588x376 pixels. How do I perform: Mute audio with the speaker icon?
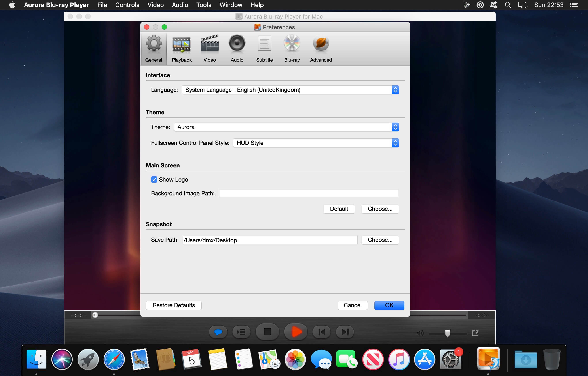pos(420,333)
